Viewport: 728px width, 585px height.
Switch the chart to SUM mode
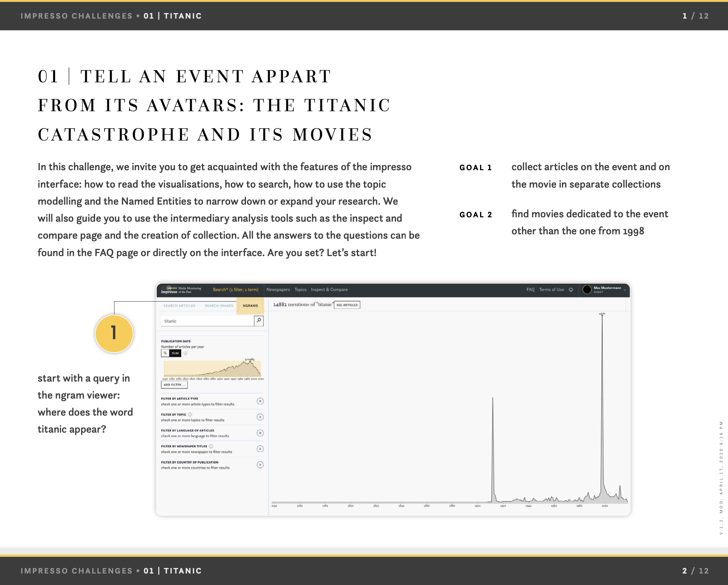(x=175, y=353)
